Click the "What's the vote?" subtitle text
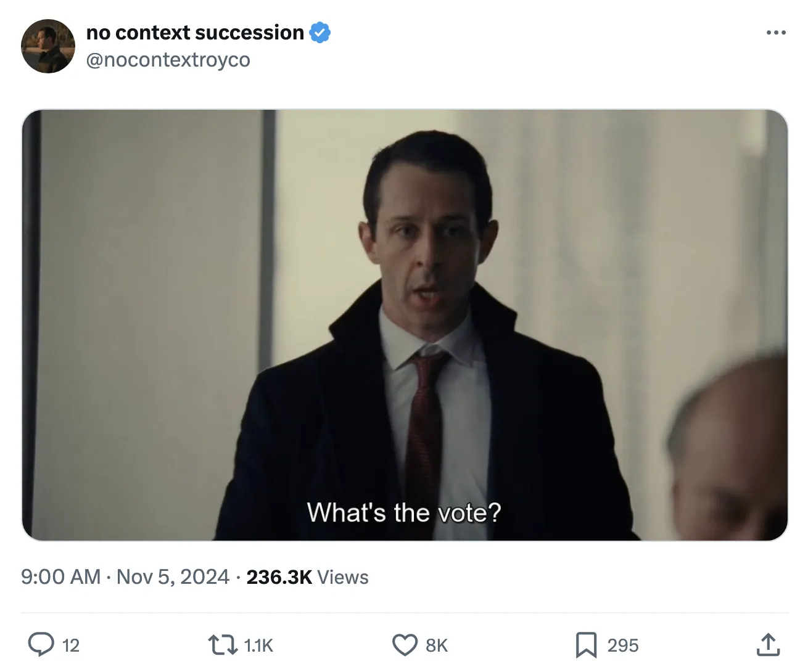 tap(404, 512)
